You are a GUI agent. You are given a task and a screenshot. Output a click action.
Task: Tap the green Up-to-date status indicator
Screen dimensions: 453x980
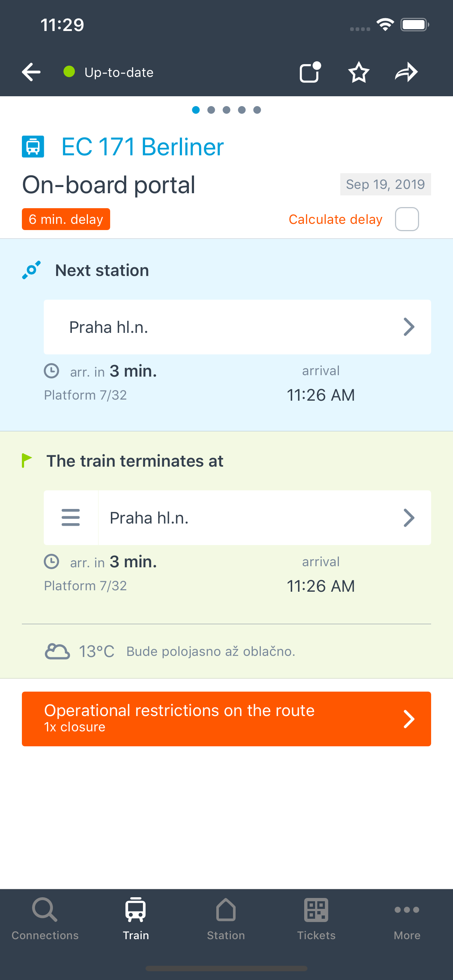(69, 71)
